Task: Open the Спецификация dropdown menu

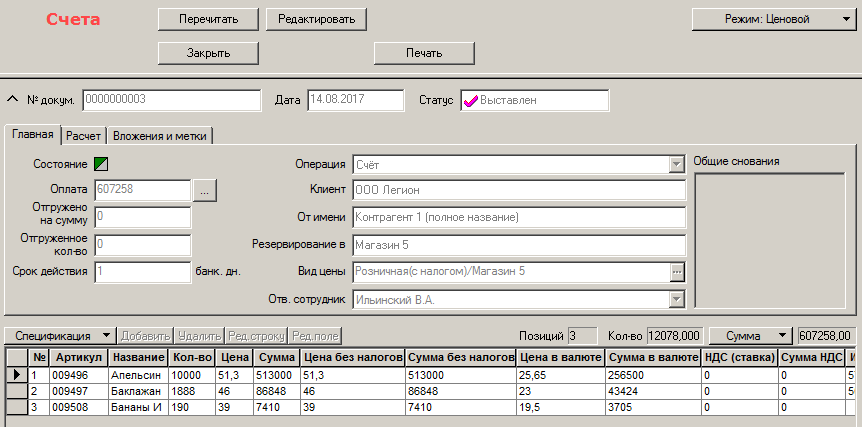Action: (x=60, y=336)
